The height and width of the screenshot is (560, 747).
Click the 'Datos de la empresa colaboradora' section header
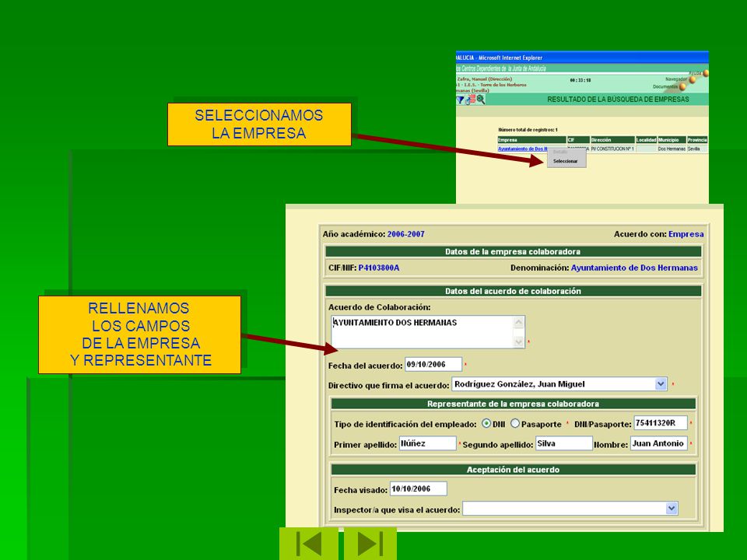(513, 251)
